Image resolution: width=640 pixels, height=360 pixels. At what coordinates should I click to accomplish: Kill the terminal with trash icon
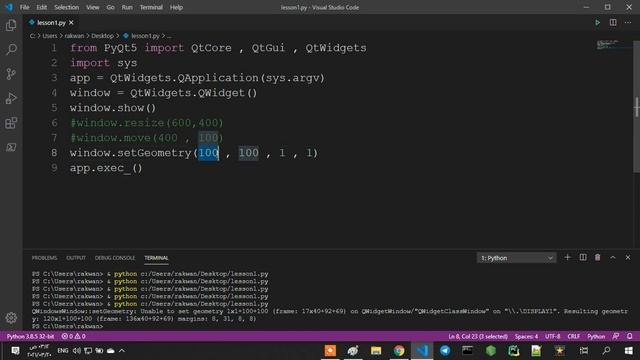(598, 258)
